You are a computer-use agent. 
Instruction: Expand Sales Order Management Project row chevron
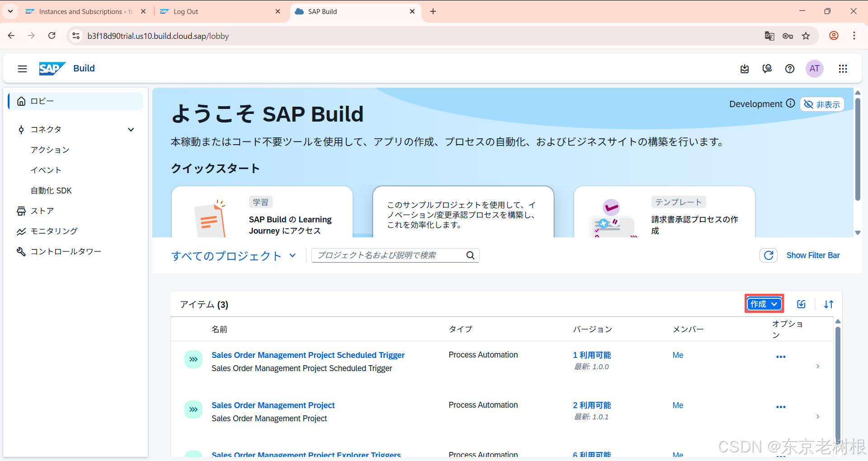(817, 417)
